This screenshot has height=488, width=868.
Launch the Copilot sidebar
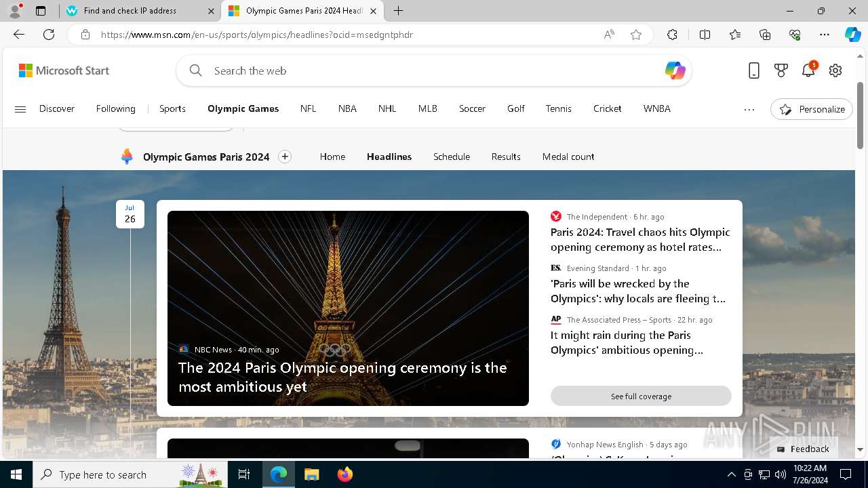pos(852,35)
